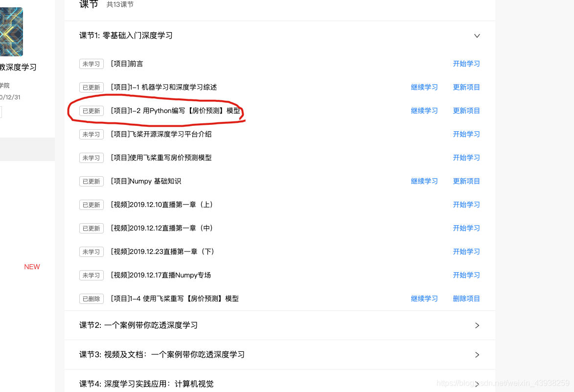Click 继续学习 for Numpy 基础知识

coord(424,181)
